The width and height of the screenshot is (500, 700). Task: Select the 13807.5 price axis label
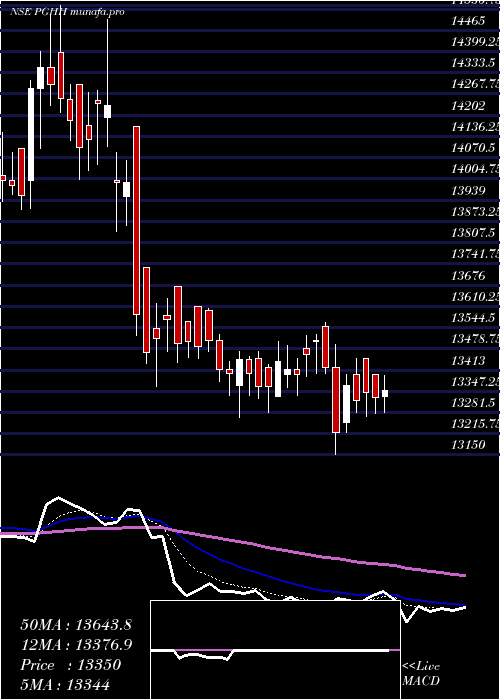click(x=473, y=233)
